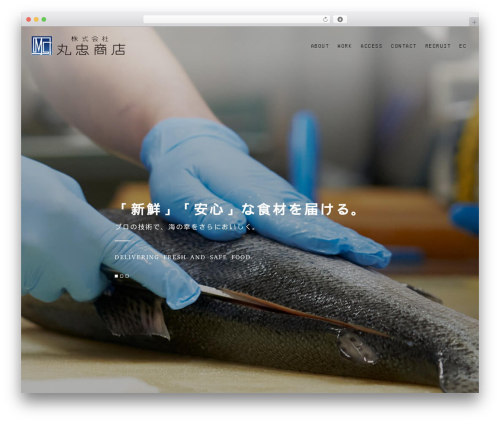The width and height of the screenshot is (500, 423).
Task: Minimize the window with the yellow button
Action: pos(36,20)
